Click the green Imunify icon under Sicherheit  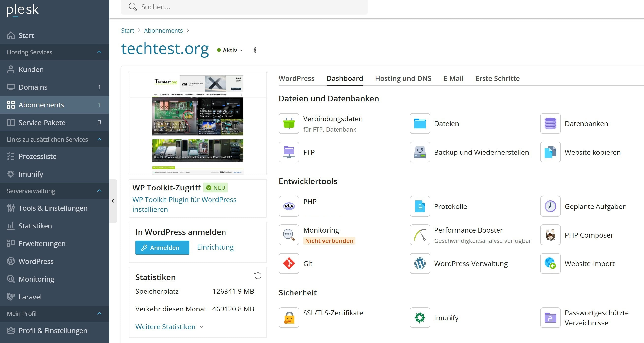420,317
